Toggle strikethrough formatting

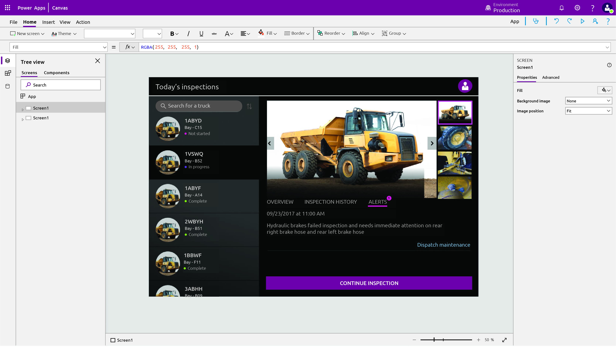click(214, 34)
